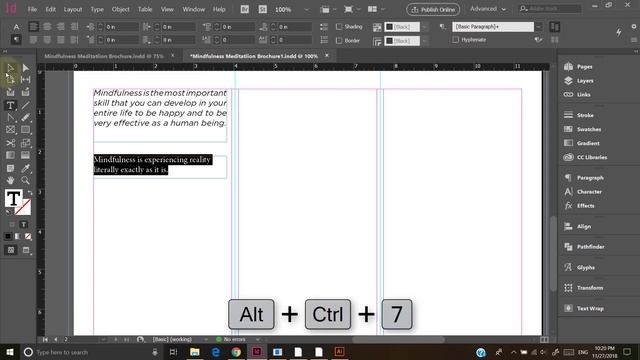Switch to Mindfulness Meditation Brochure.indd tab
The height and width of the screenshot is (360, 640).
pos(104,56)
